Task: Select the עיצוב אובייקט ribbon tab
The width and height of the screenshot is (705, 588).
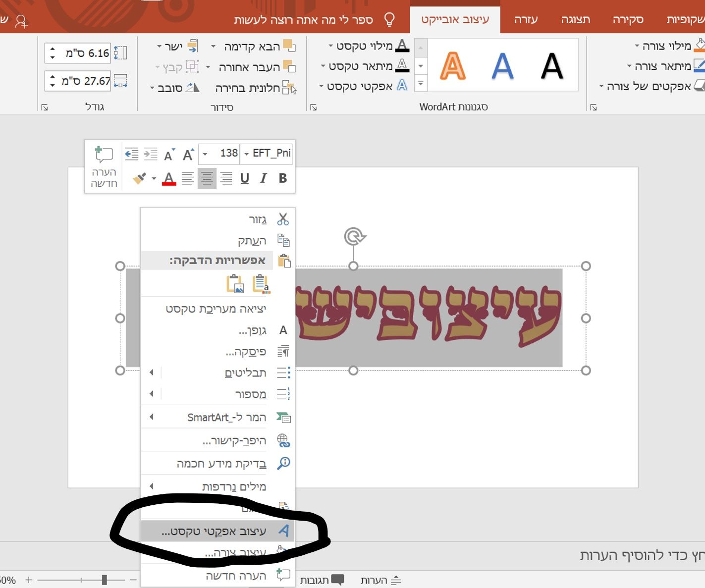Action: coord(455,20)
